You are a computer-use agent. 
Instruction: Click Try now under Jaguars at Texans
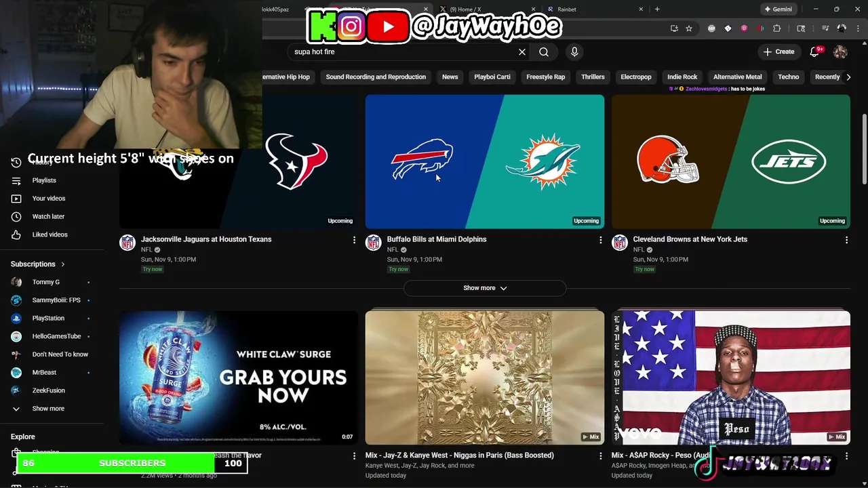[153, 269]
